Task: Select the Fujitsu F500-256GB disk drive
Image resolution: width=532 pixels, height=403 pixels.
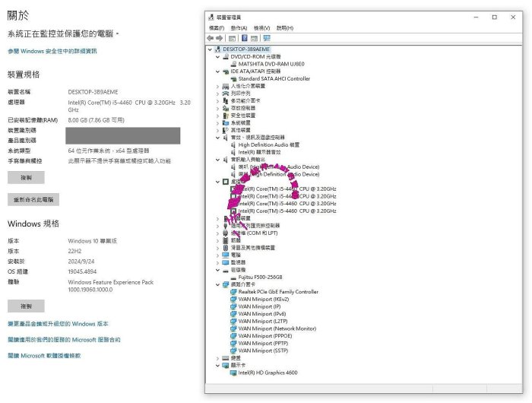Action: coord(260,277)
